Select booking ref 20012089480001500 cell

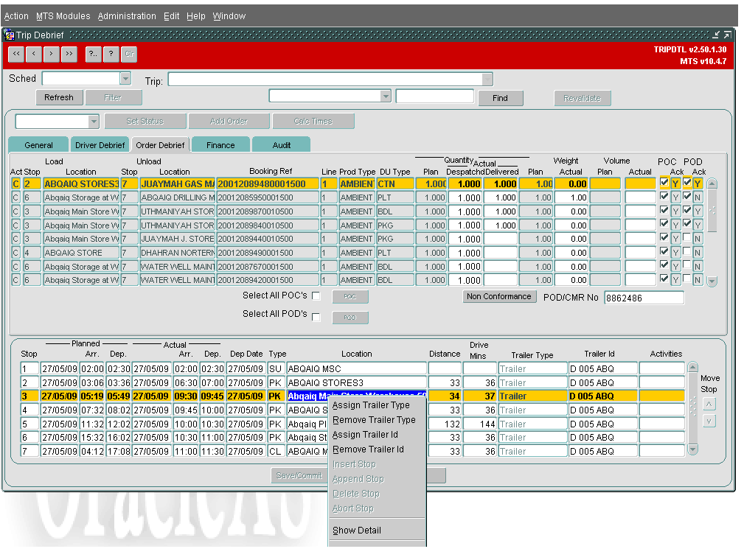click(x=267, y=184)
